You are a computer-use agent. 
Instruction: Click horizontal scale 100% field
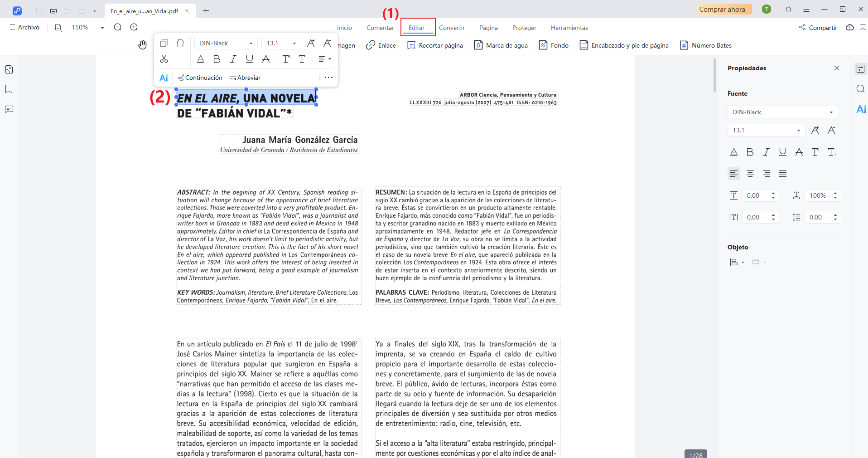pyautogui.click(x=823, y=195)
